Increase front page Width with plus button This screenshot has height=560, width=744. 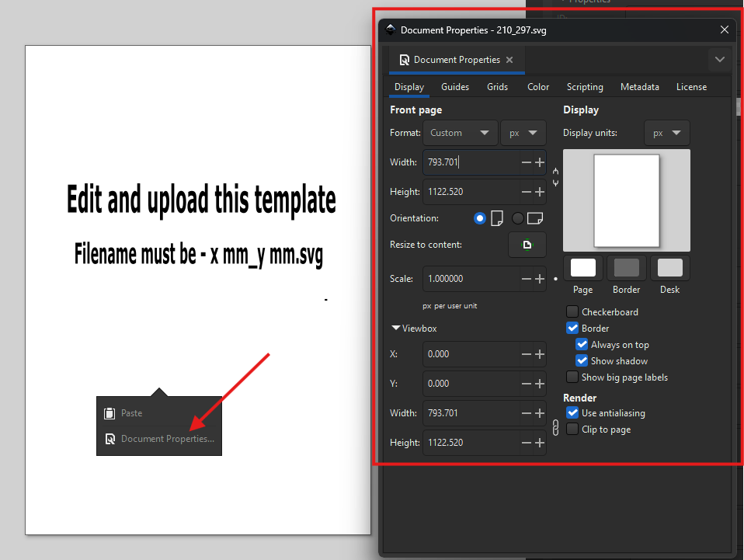[x=540, y=162]
